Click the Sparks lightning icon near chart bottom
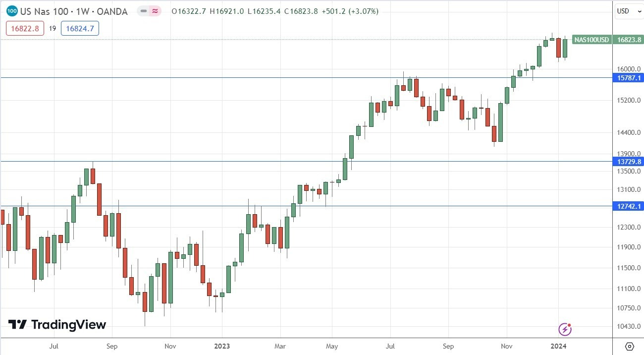 [565, 329]
